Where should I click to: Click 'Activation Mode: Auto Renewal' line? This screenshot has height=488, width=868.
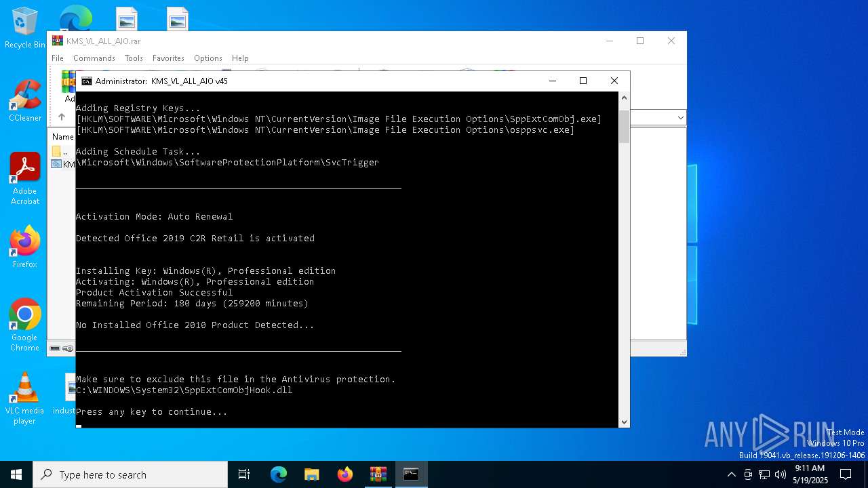(155, 216)
